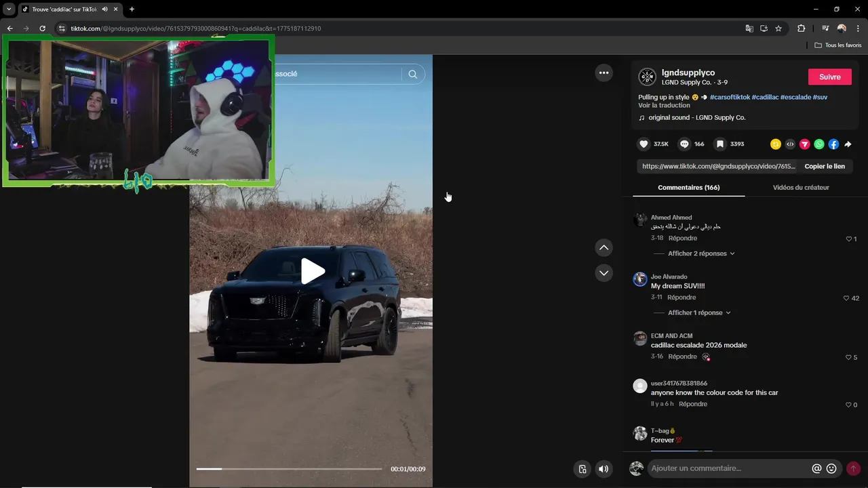
Task: Click the install app icon in address bar
Action: (764, 28)
